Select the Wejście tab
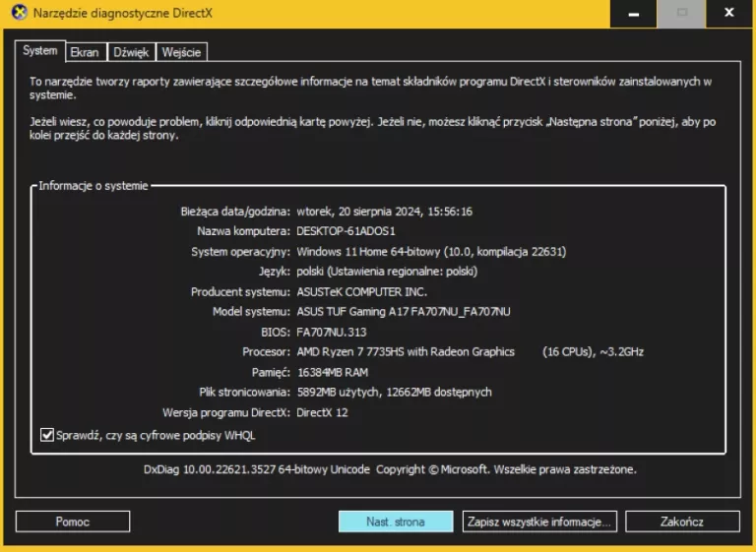 point(182,52)
